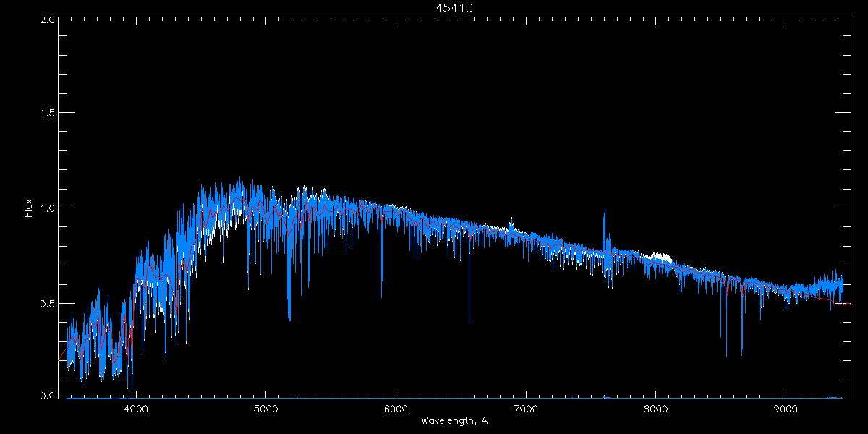This screenshot has height=434, width=868.
Task: Click the tall emission spike near 7600 Å
Action: (605, 211)
